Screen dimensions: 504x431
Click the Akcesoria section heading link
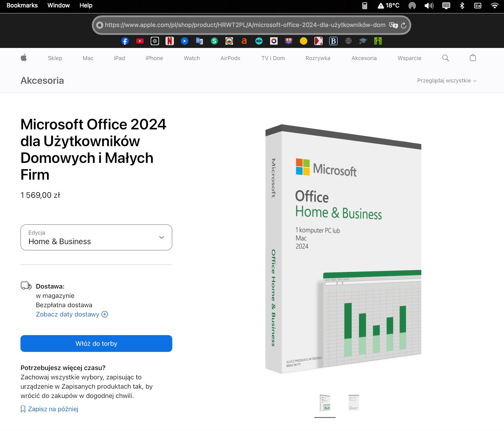tap(42, 81)
